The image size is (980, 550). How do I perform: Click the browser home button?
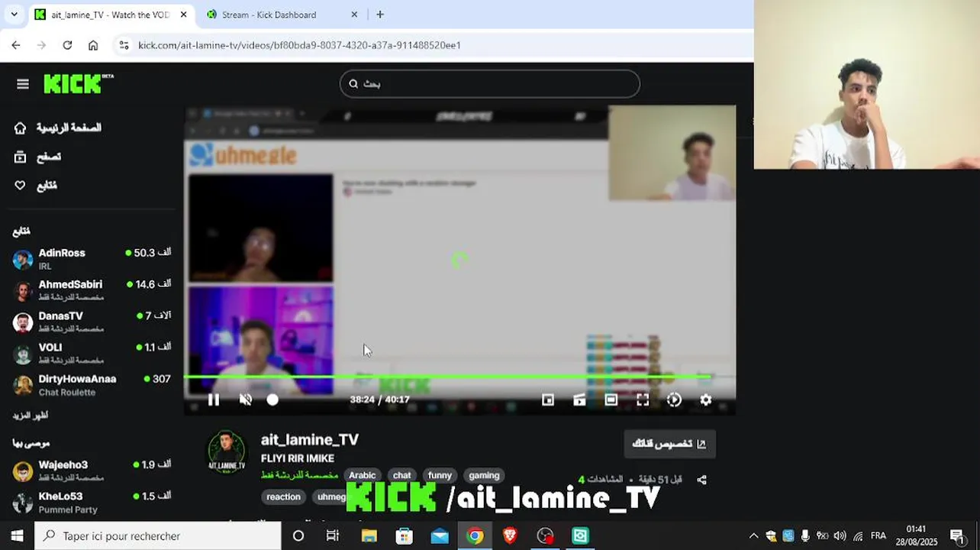(93, 45)
